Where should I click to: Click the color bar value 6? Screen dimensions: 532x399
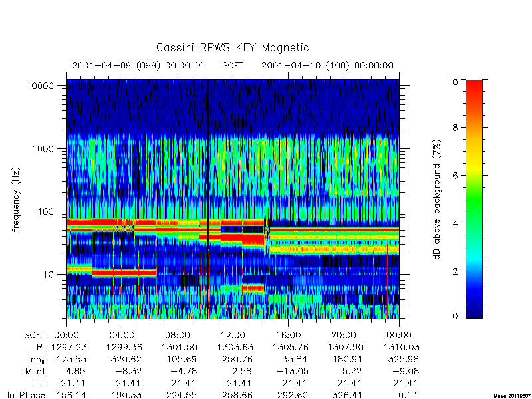tap(455, 176)
